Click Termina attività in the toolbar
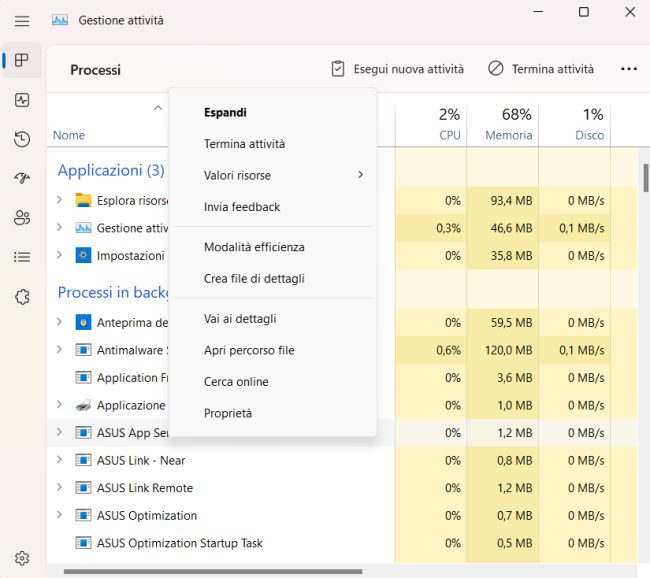Image resolution: width=650 pixels, height=578 pixels. [x=541, y=69]
